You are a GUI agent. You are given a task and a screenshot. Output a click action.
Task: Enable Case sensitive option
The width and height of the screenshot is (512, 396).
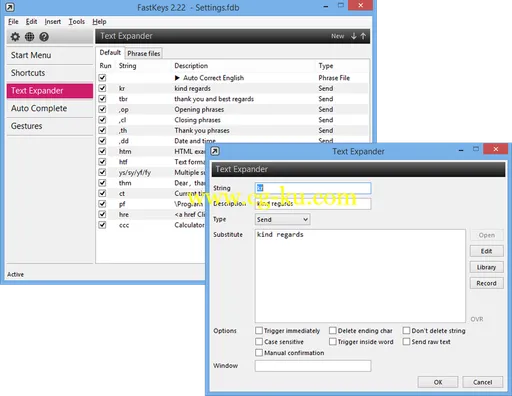pyautogui.click(x=259, y=342)
